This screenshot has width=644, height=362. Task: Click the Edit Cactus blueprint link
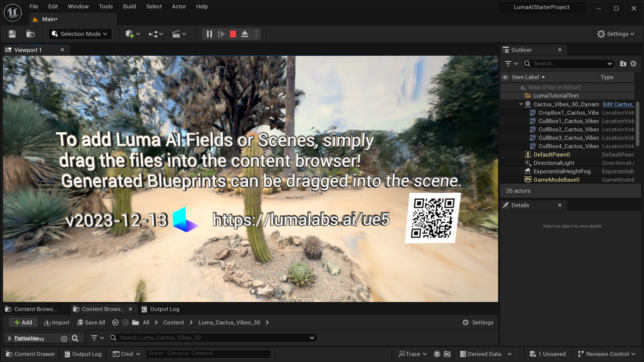(618, 104)
